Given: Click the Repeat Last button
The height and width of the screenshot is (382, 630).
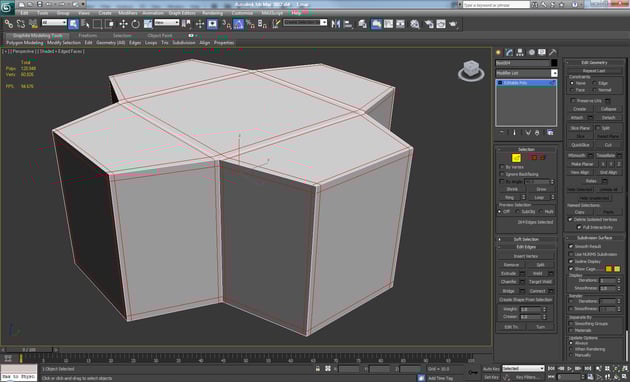Looking at the screenshot, I should point(594,70).
